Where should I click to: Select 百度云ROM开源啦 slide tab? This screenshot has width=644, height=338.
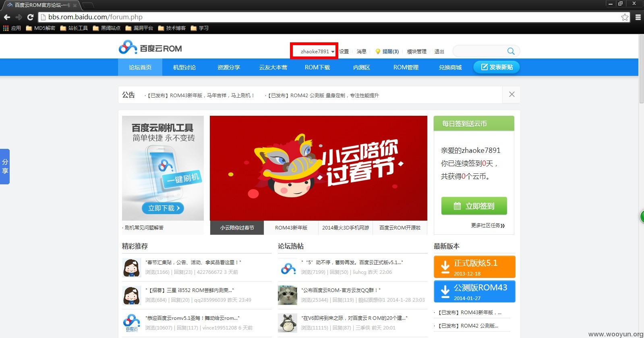click(x=400, y=228)
